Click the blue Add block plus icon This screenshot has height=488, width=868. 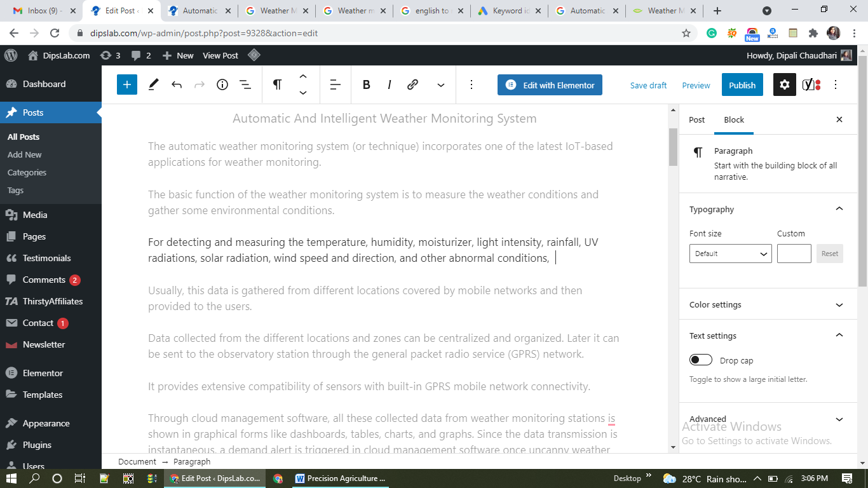click(127, 85)
